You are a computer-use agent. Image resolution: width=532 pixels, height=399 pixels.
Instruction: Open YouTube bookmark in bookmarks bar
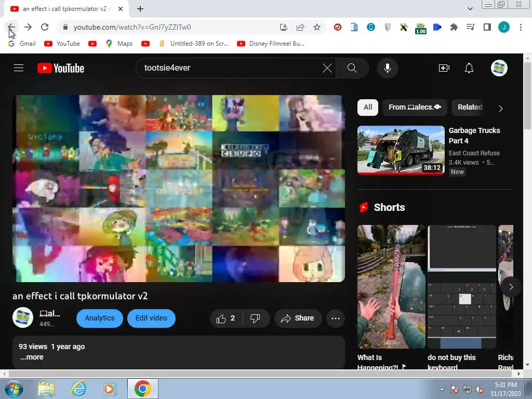62,44
